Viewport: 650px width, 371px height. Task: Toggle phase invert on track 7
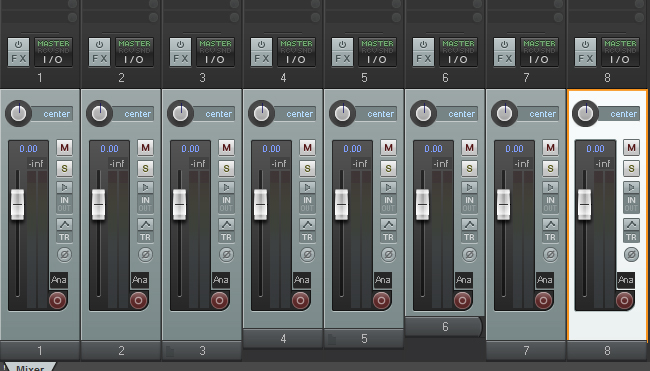550,254
